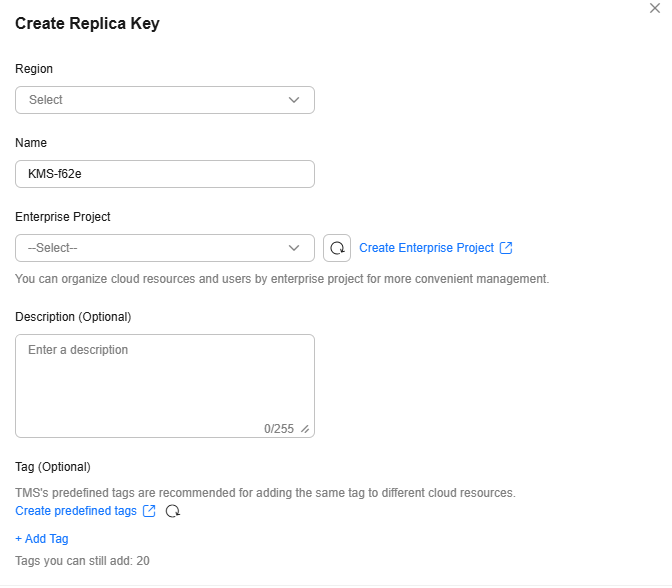
Task: Click the Region dropdown chevron arrow
Action: (x=294, y=100)
